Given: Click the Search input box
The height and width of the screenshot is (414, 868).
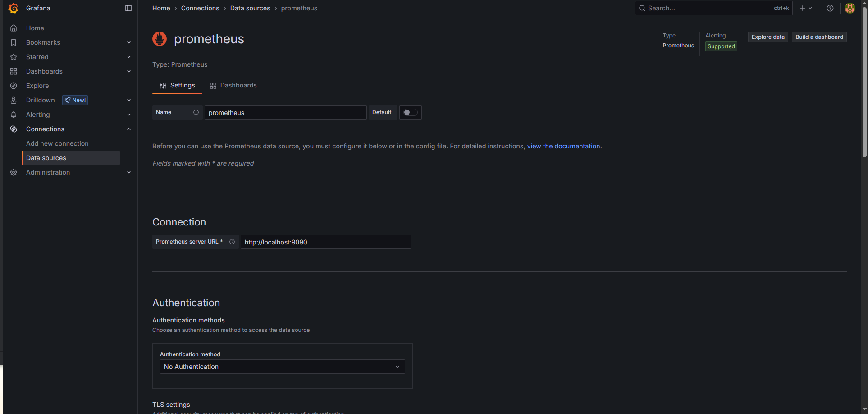Looking at the screenshot, I should [714, 8].
